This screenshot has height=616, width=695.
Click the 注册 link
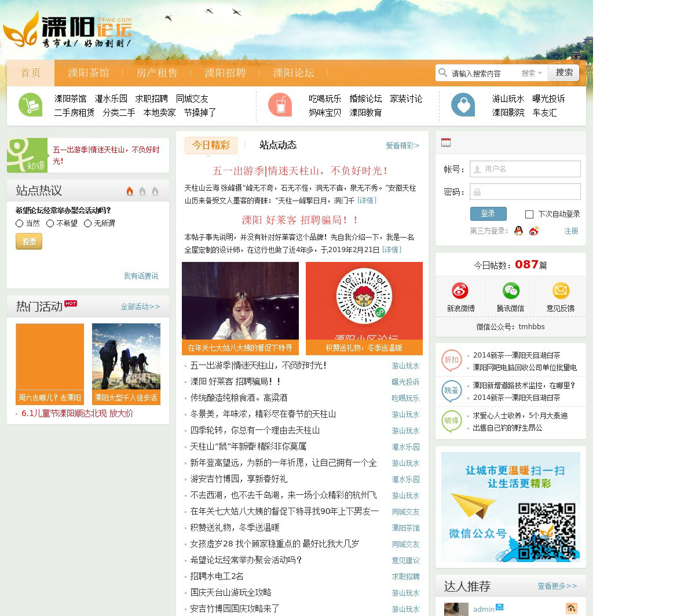pyautogui.click(x=571, y=231)
